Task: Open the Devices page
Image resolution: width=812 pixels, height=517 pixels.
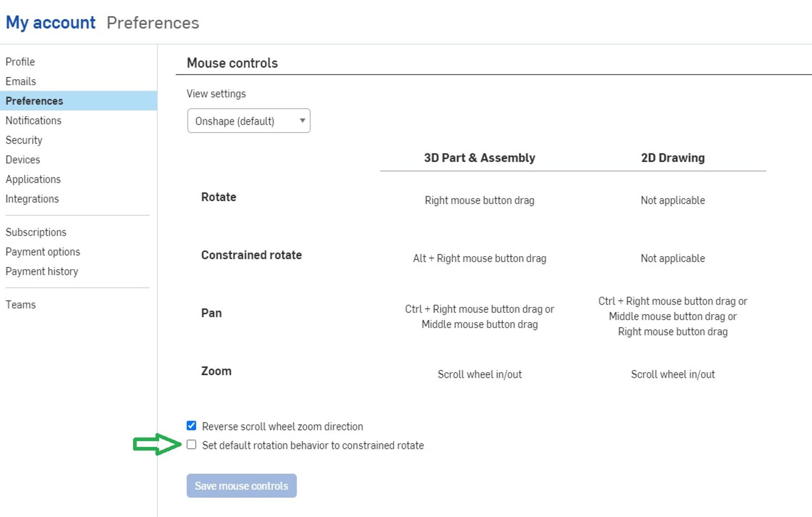Action: (x=23, y=159)
